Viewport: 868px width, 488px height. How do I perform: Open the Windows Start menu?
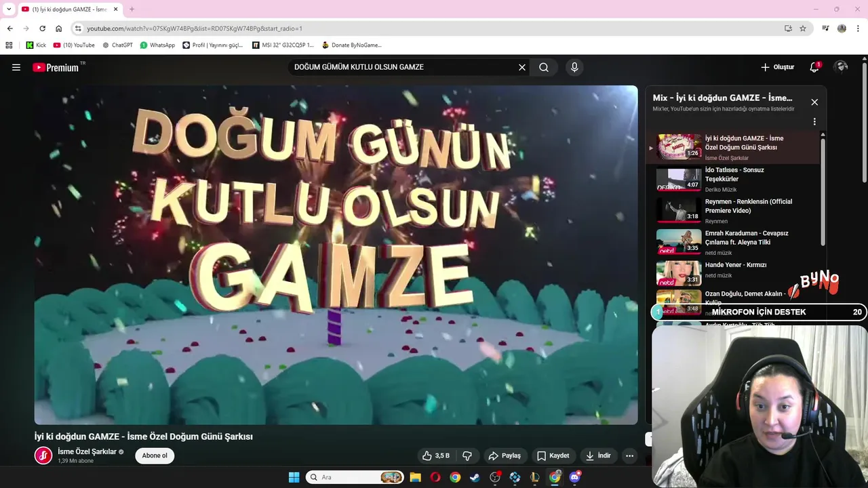294,477
